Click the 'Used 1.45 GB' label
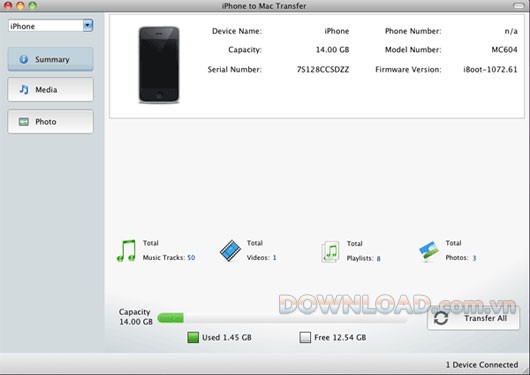The image size is (530, 375). click(x=227, y=337)
